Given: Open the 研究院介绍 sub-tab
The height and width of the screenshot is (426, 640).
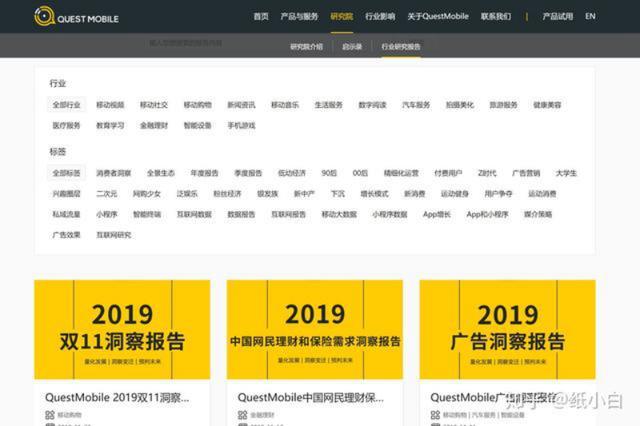Looking at the screenshot, I should pyautogui.click(x=307, y=47).
